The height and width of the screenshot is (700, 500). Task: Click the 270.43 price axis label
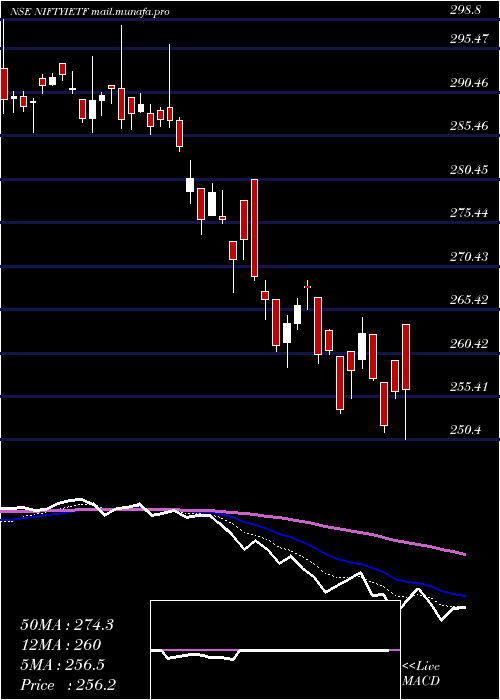[468, 257]
